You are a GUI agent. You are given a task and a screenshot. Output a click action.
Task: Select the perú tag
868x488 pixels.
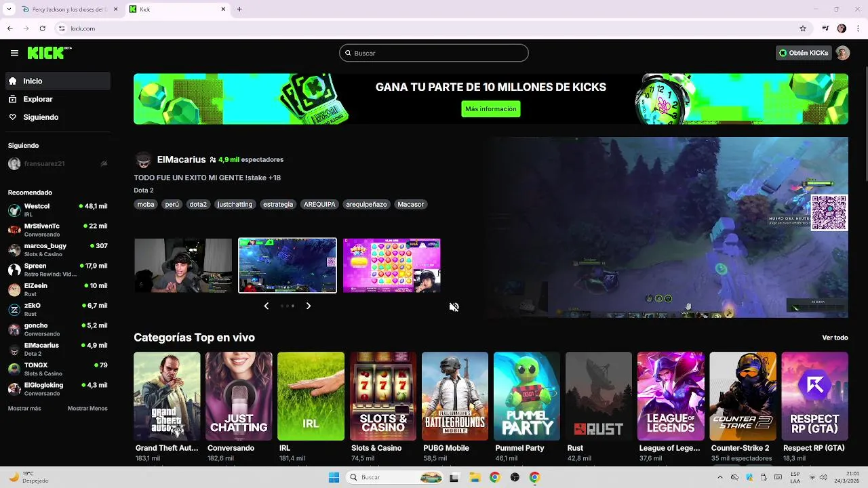click(x=172, y=204)
